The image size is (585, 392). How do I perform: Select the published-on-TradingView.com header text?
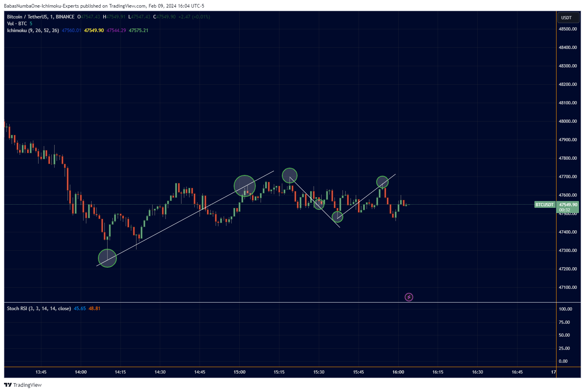(x=104, y=6)
